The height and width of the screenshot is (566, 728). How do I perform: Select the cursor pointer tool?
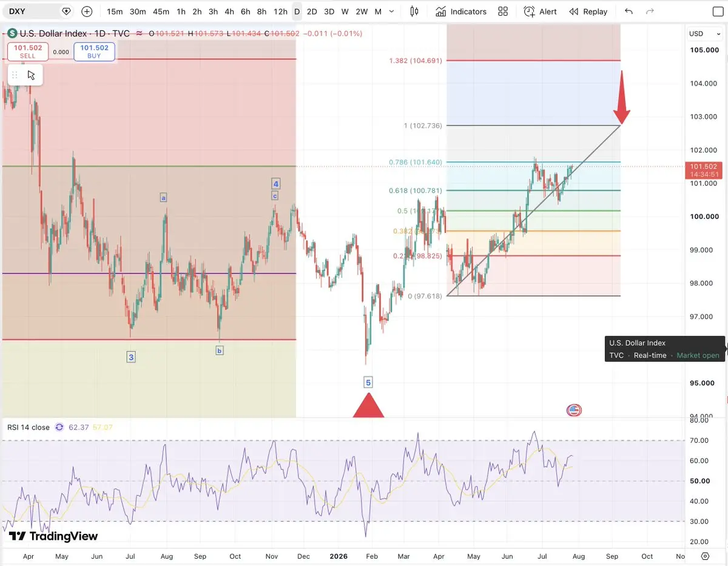[x=32, y=75]
